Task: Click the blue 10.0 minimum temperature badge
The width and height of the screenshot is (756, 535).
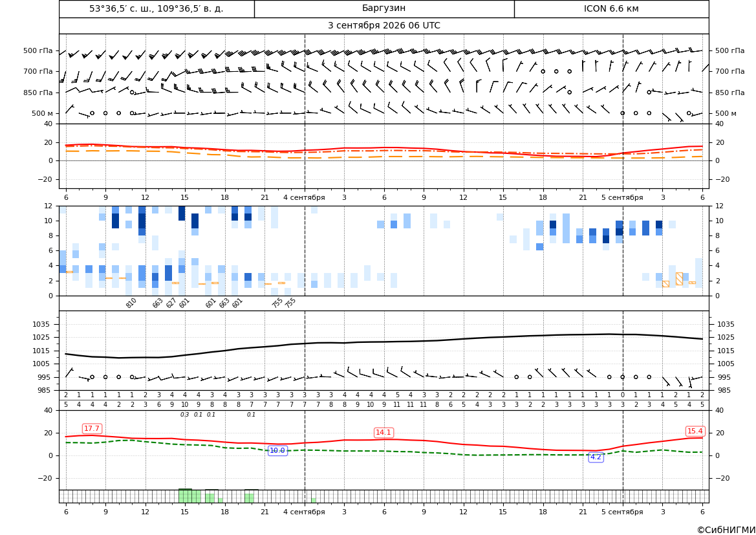Action: coord(277,450)
